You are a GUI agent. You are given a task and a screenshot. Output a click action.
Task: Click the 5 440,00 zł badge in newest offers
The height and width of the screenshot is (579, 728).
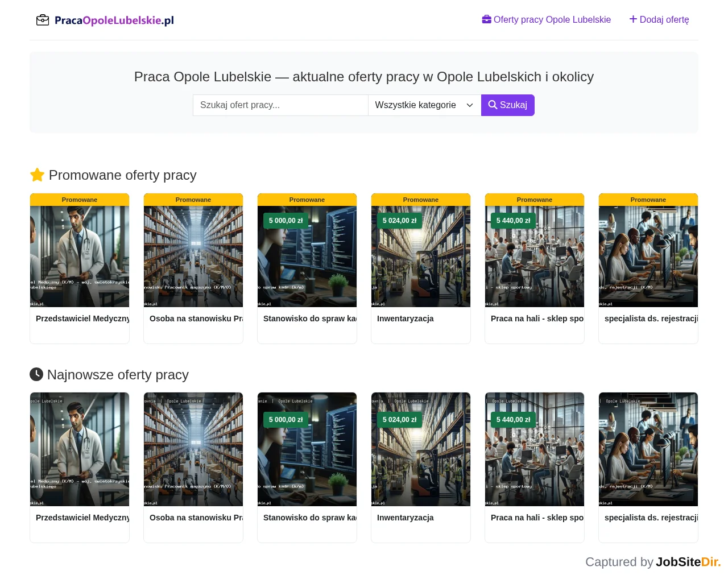click(514, 420)
